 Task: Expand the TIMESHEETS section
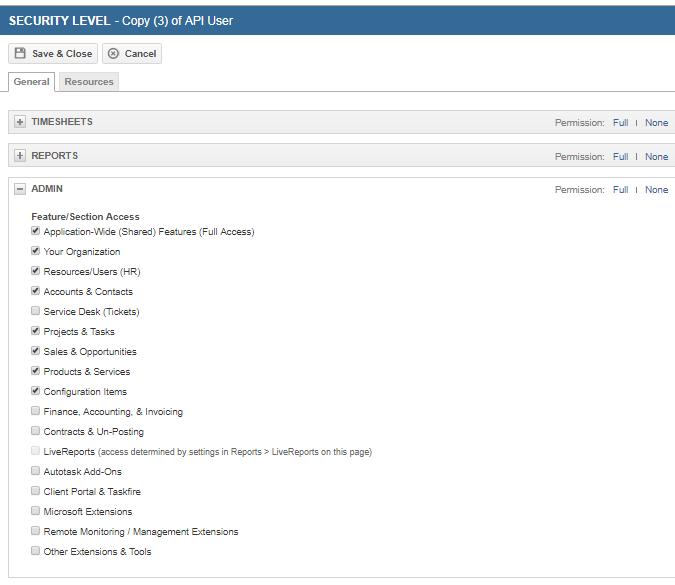tap(20, 122)
